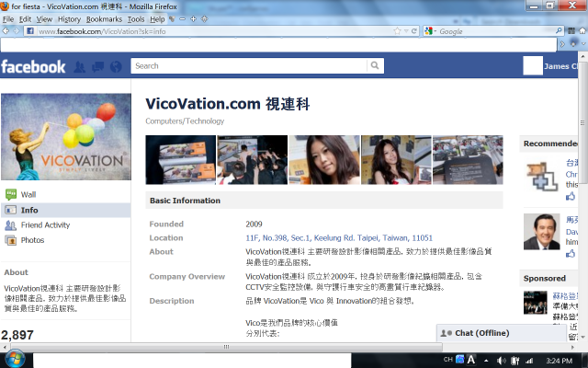Click the James profile name in the header
Viewport: 588px width, 368px height.
(561, 66)
